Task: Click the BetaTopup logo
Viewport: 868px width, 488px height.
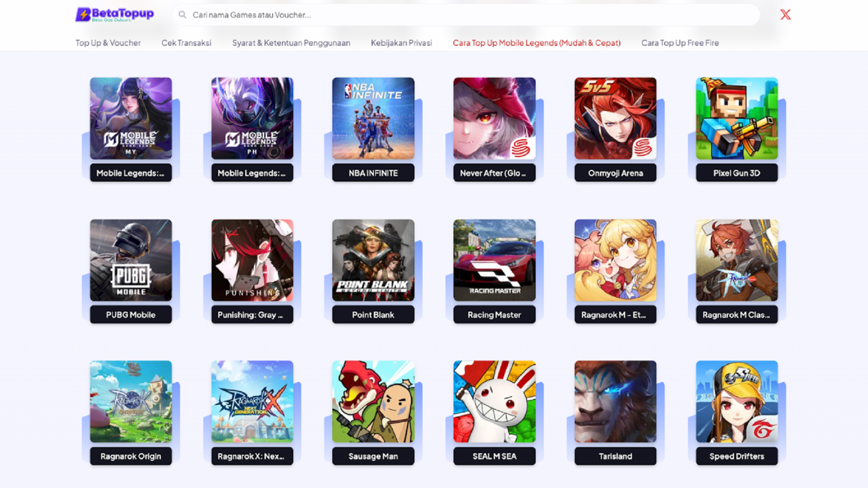Action: pyautogui.click(x=114, y=14)
